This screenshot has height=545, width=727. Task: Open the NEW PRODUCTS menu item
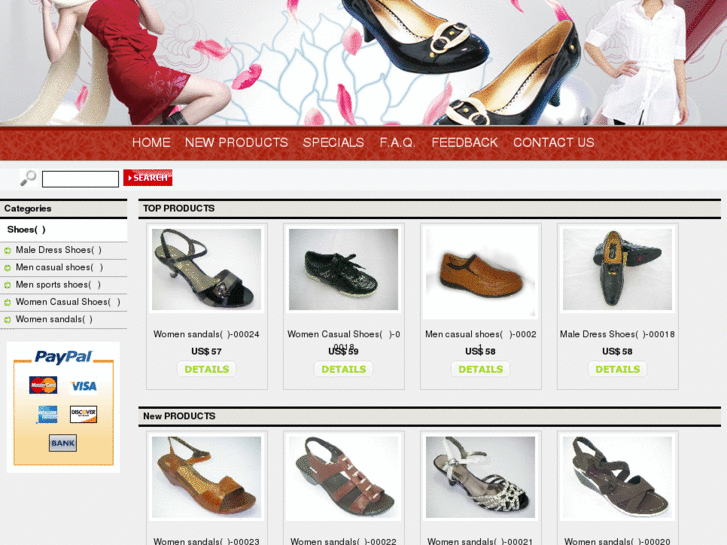click(236, 142)
